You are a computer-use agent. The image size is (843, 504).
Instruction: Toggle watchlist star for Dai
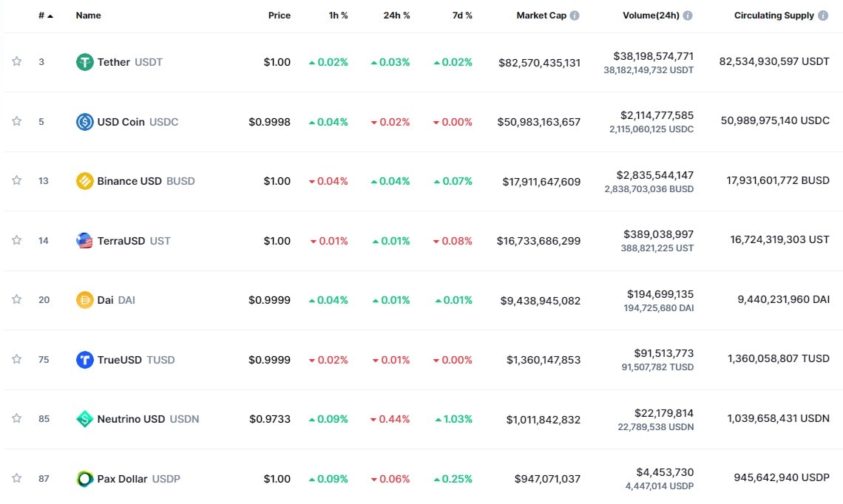(16, 299)
